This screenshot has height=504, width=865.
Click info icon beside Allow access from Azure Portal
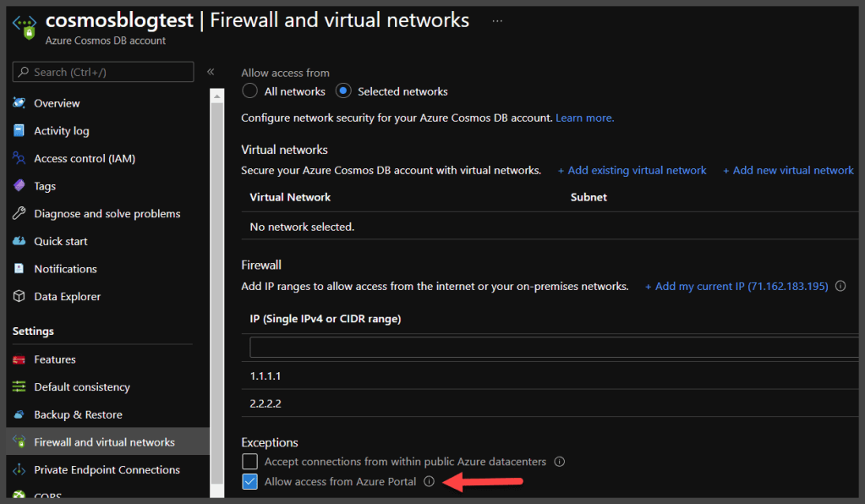429,482
